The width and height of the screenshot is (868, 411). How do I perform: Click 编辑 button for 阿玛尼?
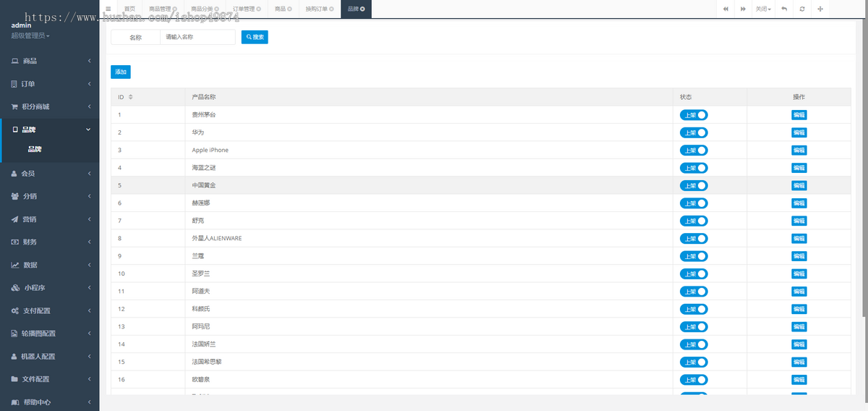(799, 326)
